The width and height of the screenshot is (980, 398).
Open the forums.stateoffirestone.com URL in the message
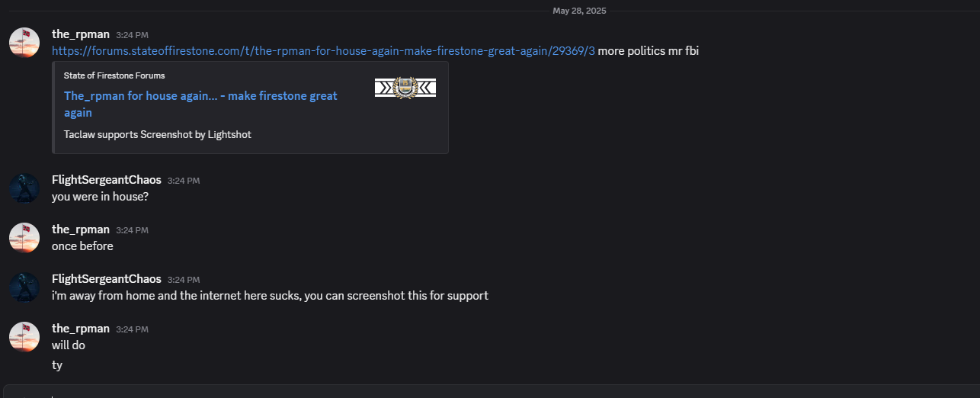[x=323, y=51]
